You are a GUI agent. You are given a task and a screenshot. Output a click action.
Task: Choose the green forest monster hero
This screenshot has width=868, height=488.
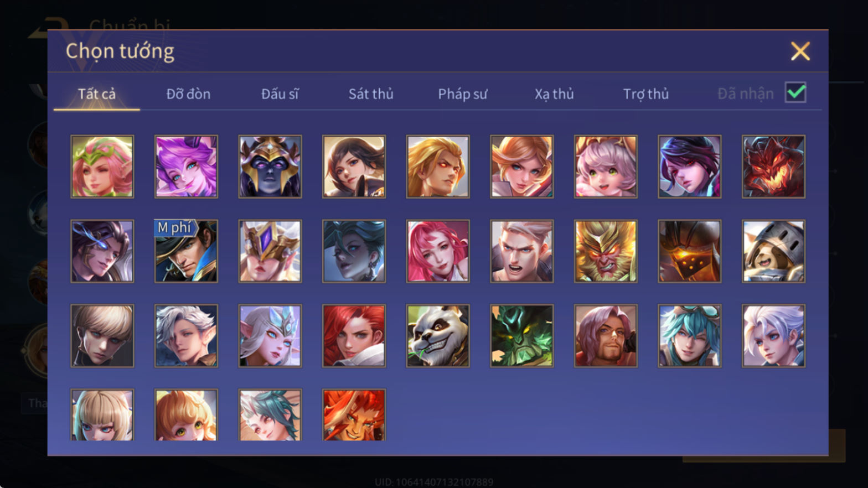tap(521, 336)
